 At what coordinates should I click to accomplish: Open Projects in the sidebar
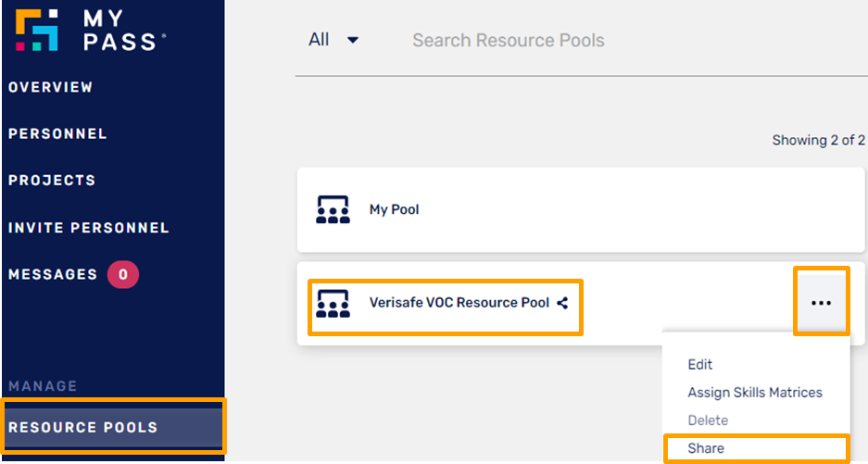pyautogui.click(x=52, y=181)
